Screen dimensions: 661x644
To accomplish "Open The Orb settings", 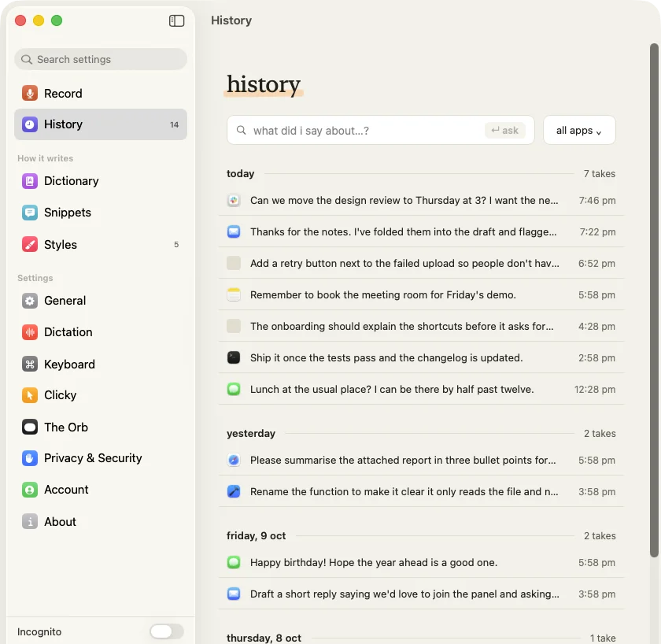I will 101,427.
